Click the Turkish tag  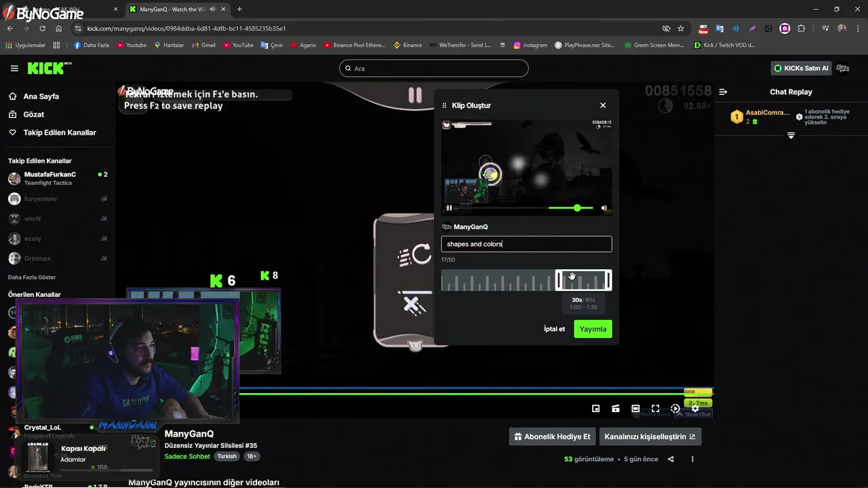coord(226,456)
